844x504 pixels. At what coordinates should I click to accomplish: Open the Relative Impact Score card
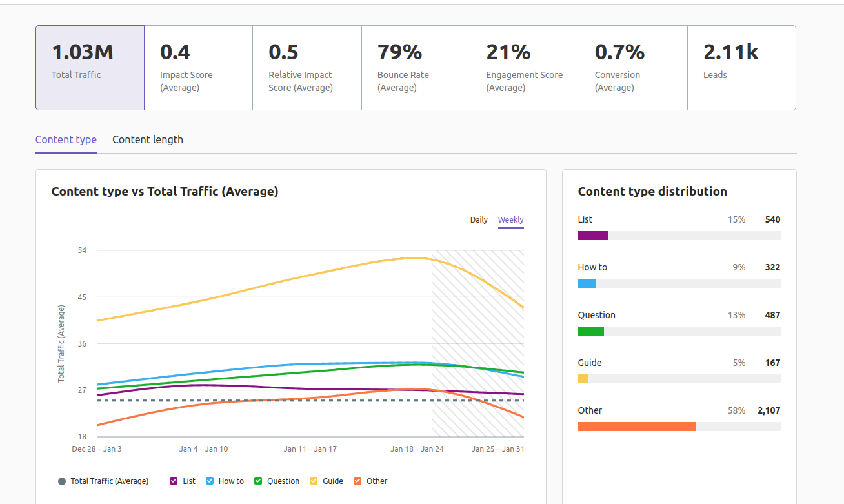click(x=306, y=68)
